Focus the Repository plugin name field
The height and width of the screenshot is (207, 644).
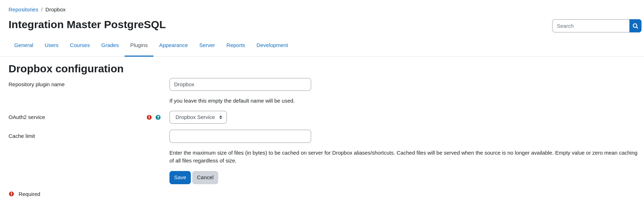pyautogui.click(x=240, y=84)
